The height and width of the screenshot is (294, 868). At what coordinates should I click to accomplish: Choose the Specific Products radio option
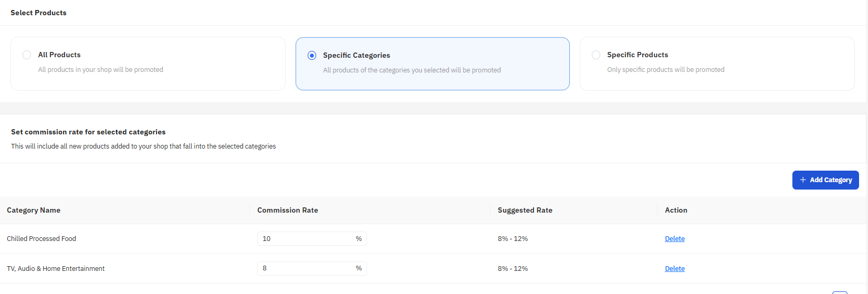(x=596, y=55)
